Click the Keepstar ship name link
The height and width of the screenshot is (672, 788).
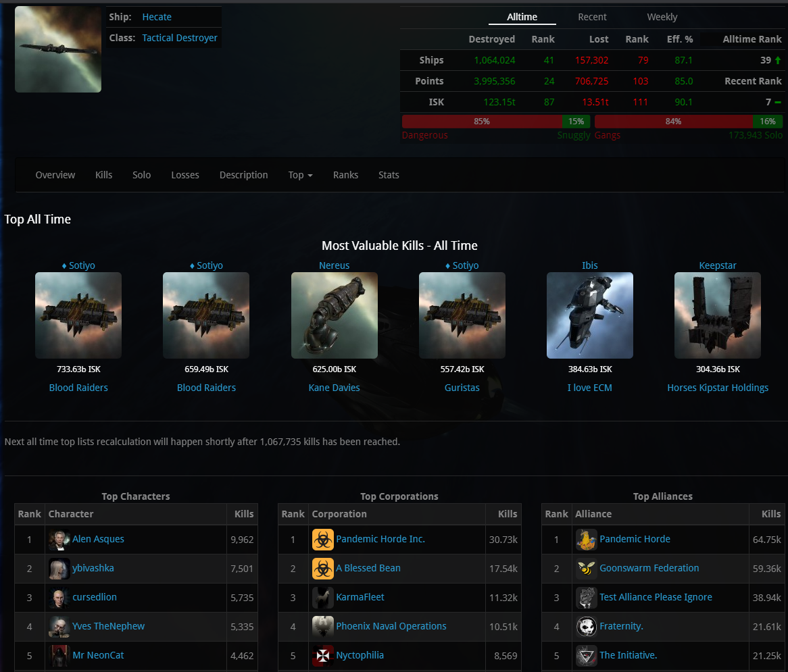[x=718, y=265]
